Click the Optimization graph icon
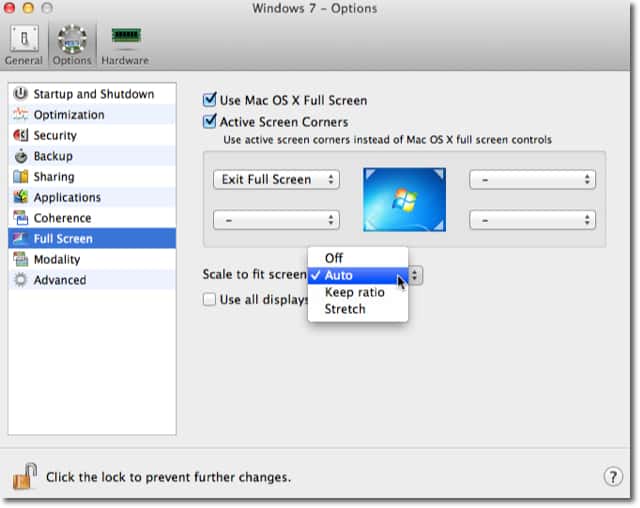640x508 pixels. click(x=20, y=115)
